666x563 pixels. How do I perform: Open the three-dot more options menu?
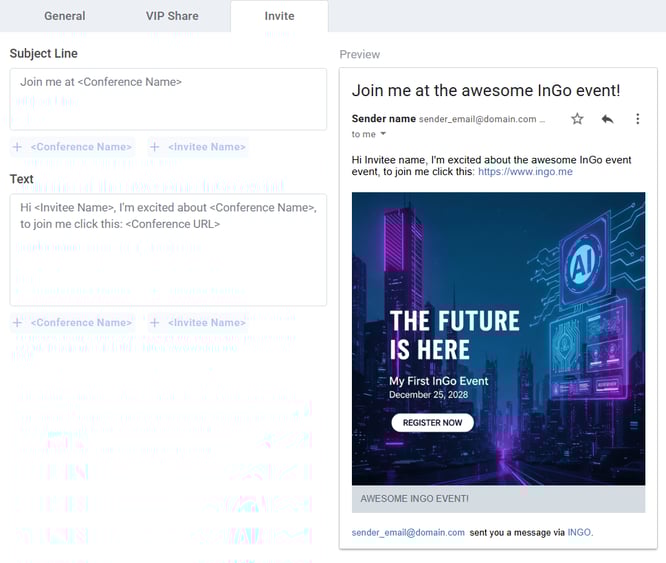(638, 119)
